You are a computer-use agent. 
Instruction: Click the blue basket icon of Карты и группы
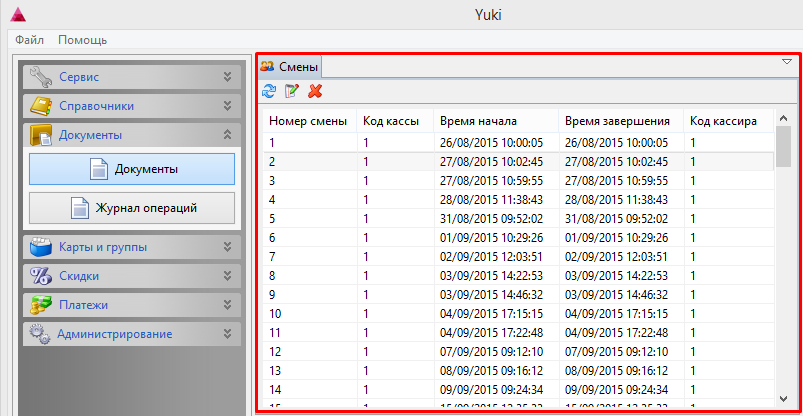(41, 247)
